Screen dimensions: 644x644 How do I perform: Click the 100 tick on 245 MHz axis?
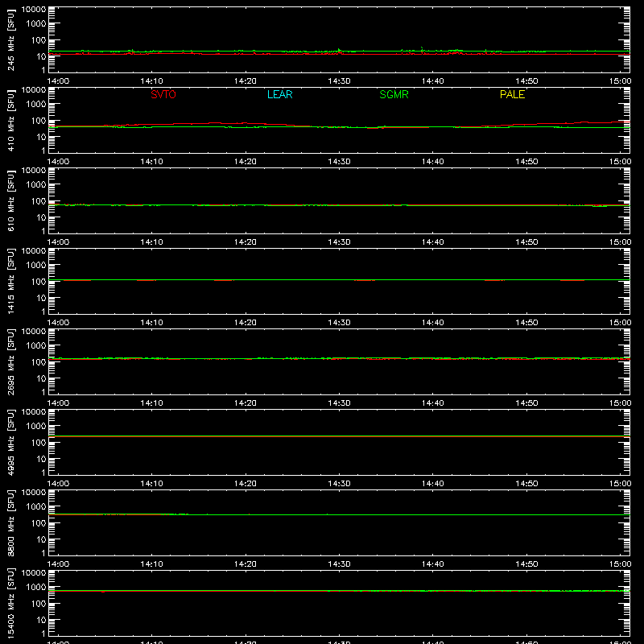click(39, 40)
